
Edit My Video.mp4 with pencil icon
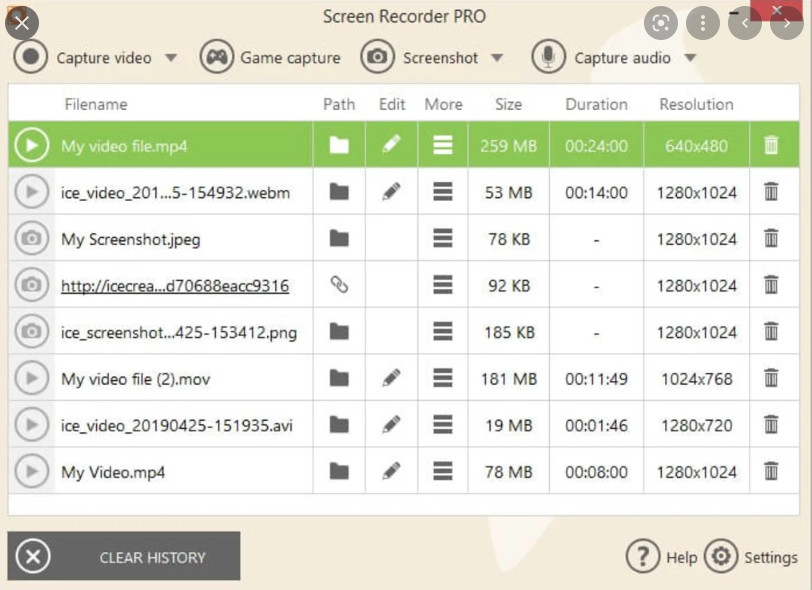click(x=392, y=471)
